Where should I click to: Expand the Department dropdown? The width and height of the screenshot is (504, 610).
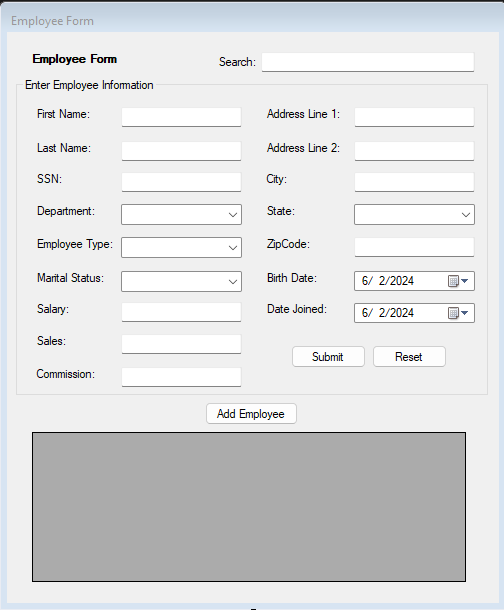[182, 214]
